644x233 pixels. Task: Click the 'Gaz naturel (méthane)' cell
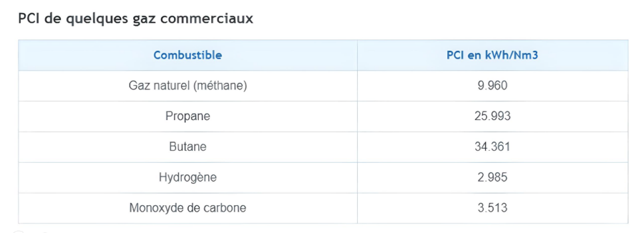(x=187, y=86)
